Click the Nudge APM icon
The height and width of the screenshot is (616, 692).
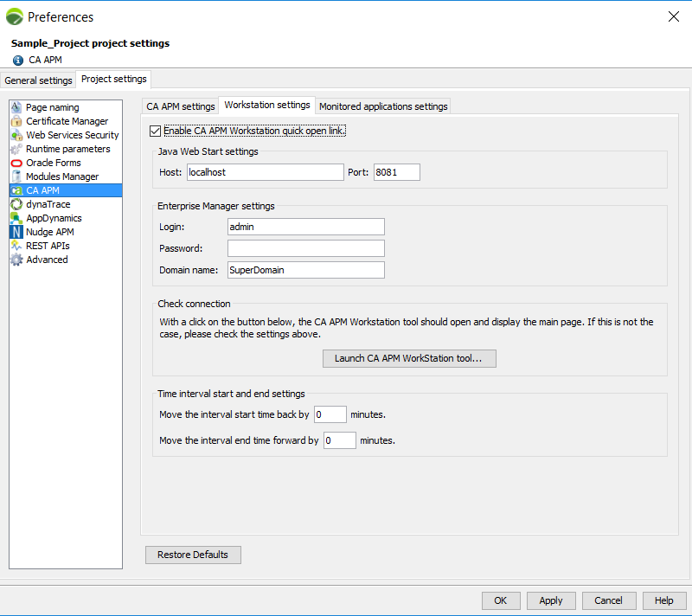(x=16, y=232)
